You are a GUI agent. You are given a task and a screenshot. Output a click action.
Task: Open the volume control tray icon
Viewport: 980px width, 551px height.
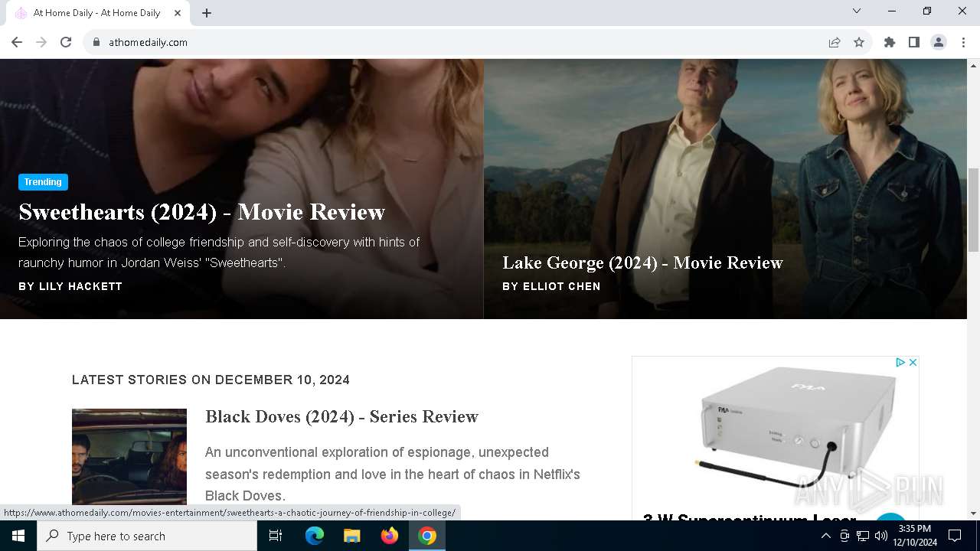tap(881, 536)
